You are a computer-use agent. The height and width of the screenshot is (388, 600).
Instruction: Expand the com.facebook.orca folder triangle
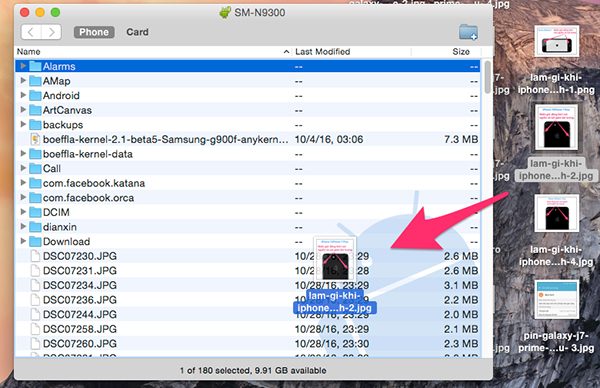coord(23,197)
